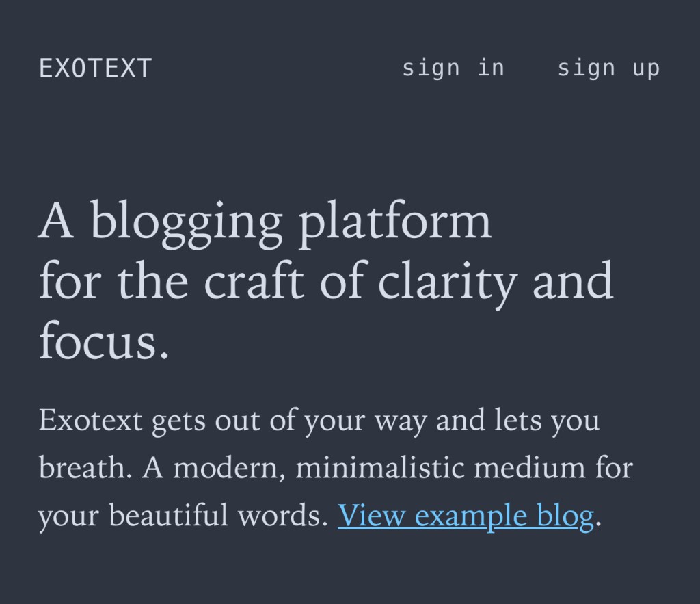Click the headline's first letter "A"
Screen dimensions: 700x604
56,222
